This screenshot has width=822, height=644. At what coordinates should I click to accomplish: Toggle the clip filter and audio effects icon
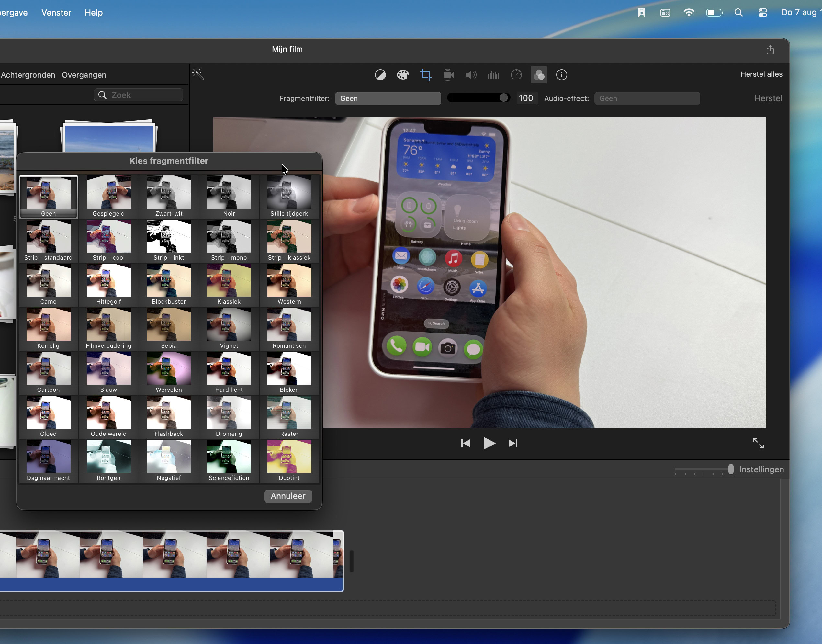click(x=539, y=75)
